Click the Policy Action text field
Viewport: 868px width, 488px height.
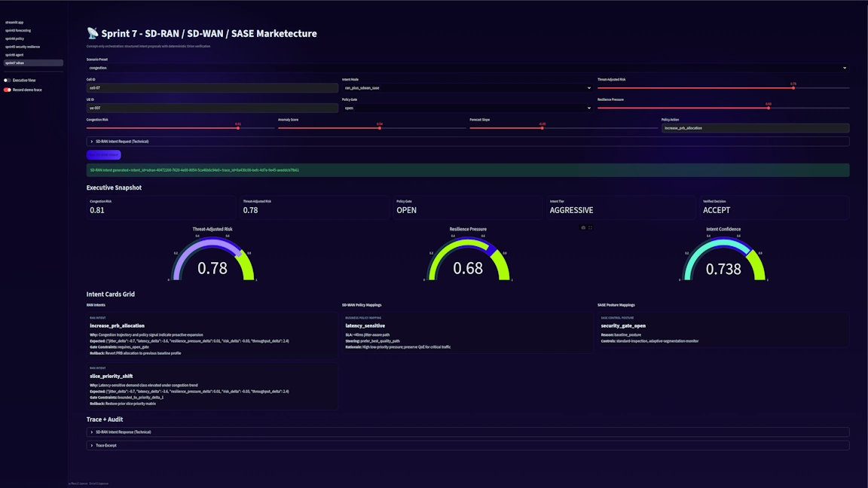[x=754, y=128]
